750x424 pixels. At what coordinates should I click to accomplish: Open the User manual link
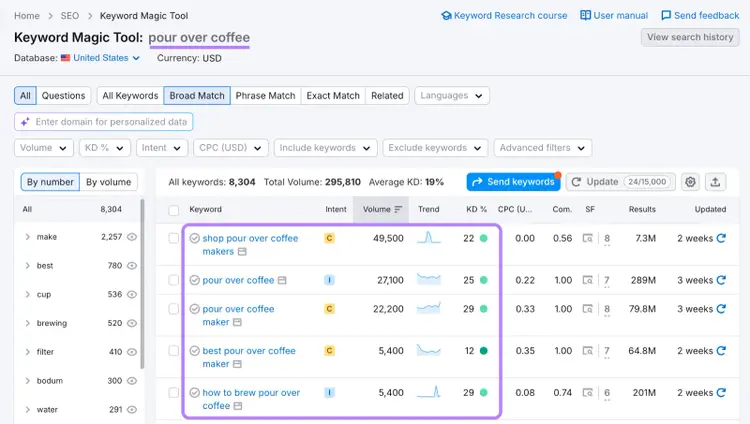coord(614,15)
